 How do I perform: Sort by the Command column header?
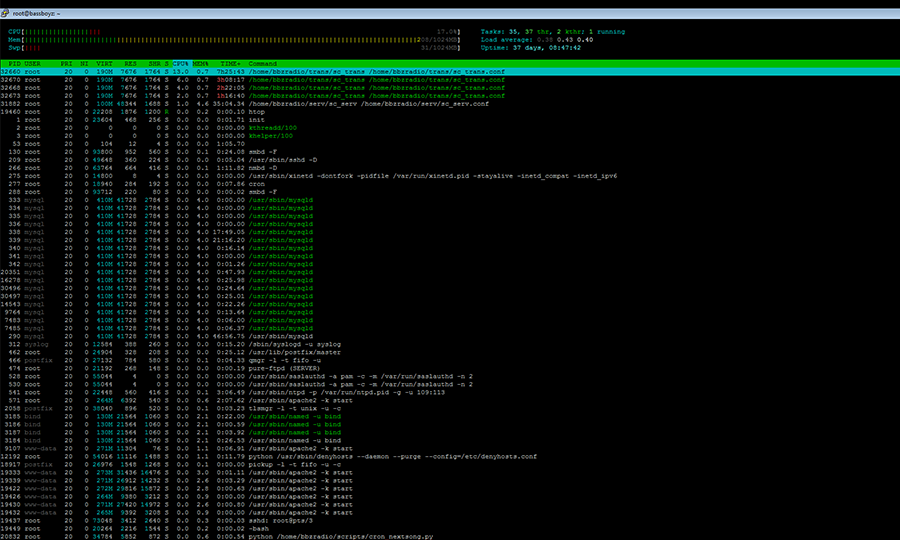(x=262, y=64)
